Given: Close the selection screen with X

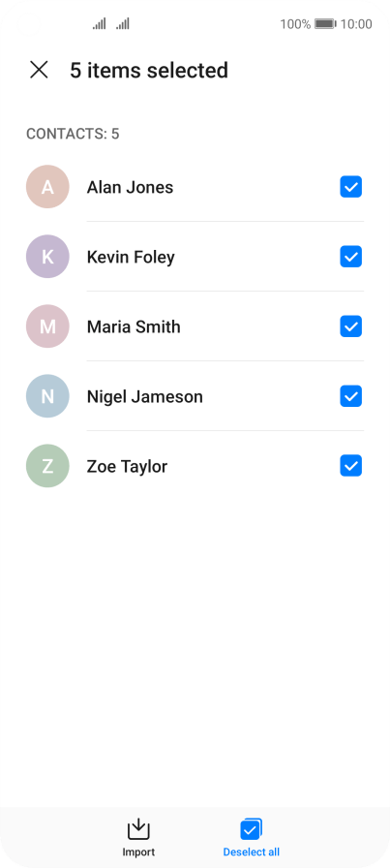Looking at the screenshot, I should [39, 71].
